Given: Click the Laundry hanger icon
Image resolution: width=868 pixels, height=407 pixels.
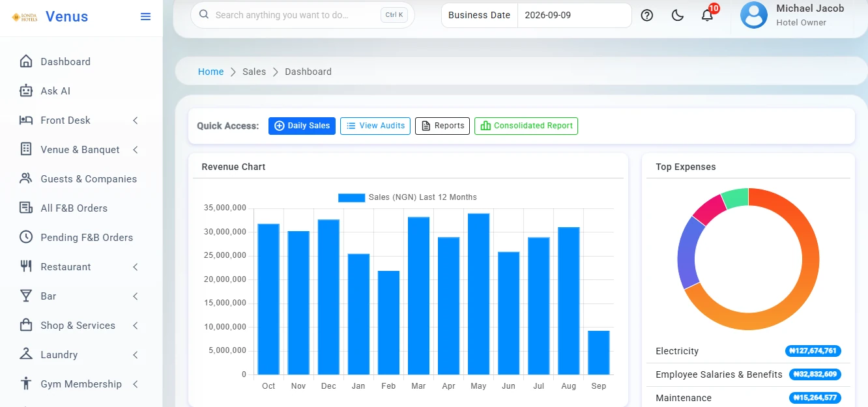Looking at the screenshot, I should pyautogui.click(x=26, y=354).
